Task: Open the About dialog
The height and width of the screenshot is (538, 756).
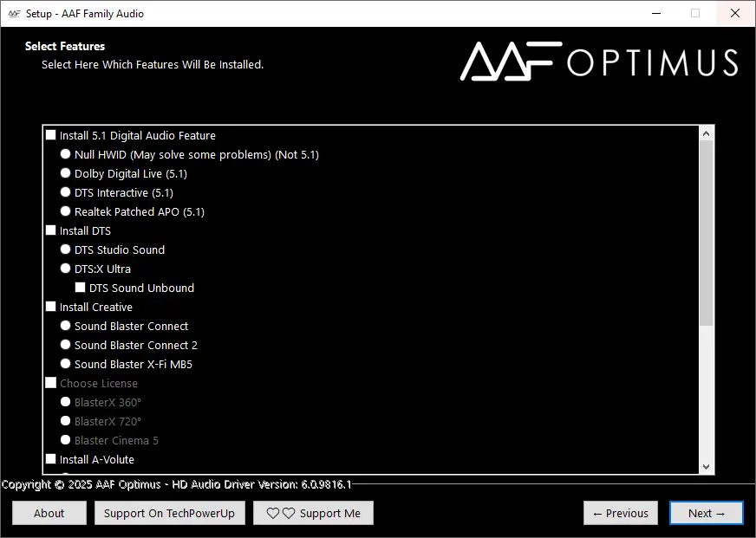Action: tap(49, 512)
